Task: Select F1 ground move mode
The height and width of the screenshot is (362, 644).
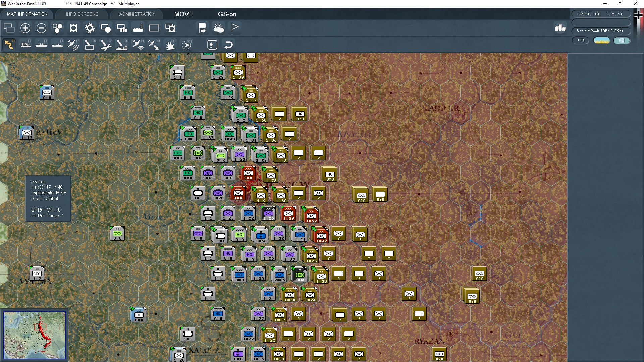Action: pyautogui.click(x=9, y=44)
